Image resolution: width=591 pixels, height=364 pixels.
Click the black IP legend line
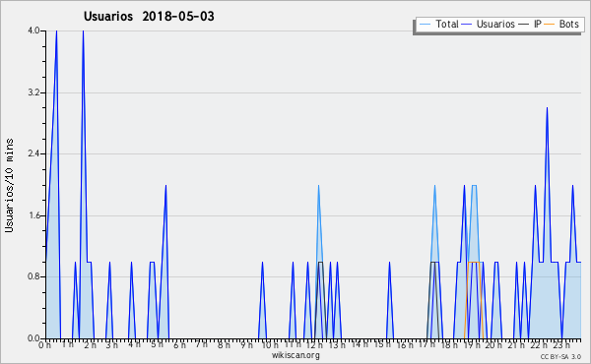[x=524, y=25]
